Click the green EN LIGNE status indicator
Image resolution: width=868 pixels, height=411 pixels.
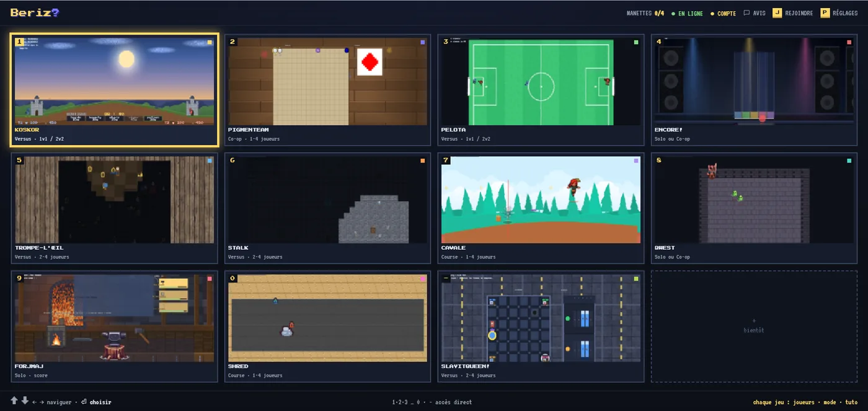pos(687,13)
